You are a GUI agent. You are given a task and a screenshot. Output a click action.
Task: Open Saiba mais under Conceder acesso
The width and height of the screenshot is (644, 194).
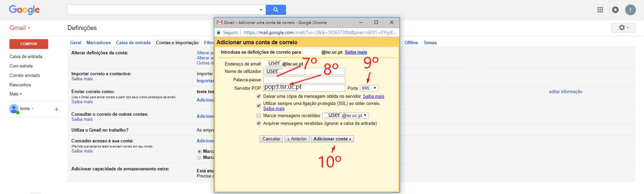point(82,151)
